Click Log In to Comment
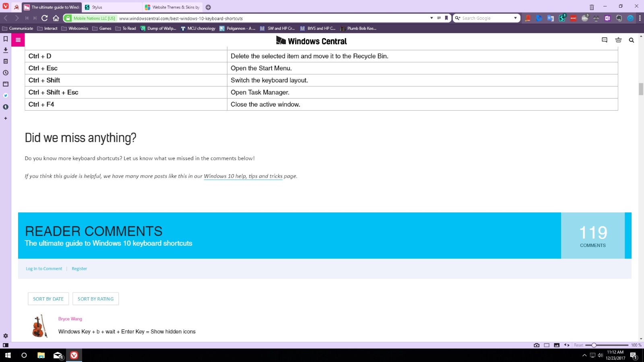This screenshot has height=362, width=644. point(44,269)
